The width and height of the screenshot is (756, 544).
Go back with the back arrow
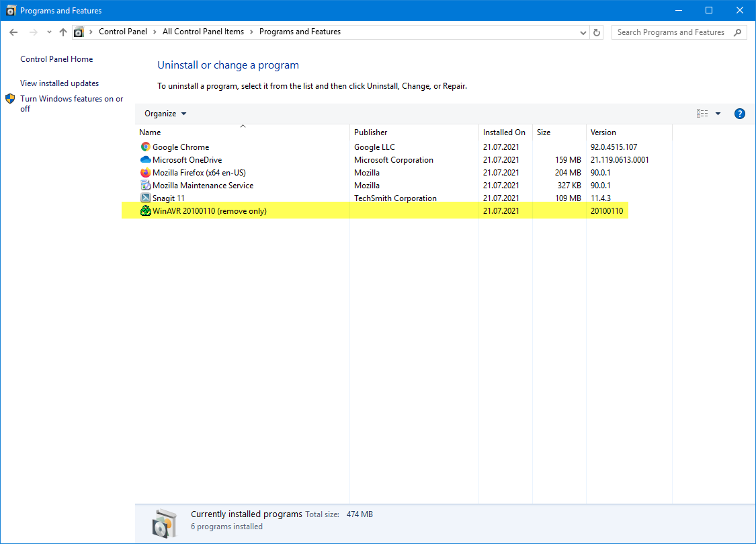(x=13, y=32)
